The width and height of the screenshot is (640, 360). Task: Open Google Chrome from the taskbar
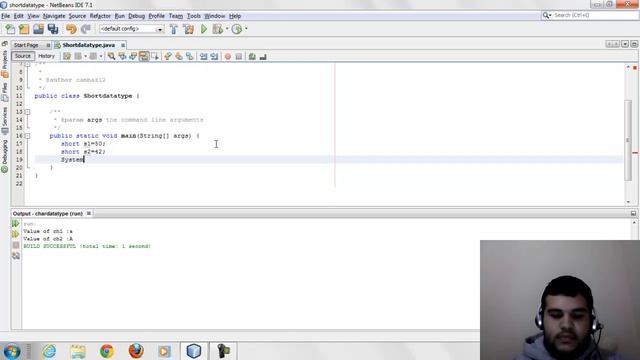(x=107, y=351)
